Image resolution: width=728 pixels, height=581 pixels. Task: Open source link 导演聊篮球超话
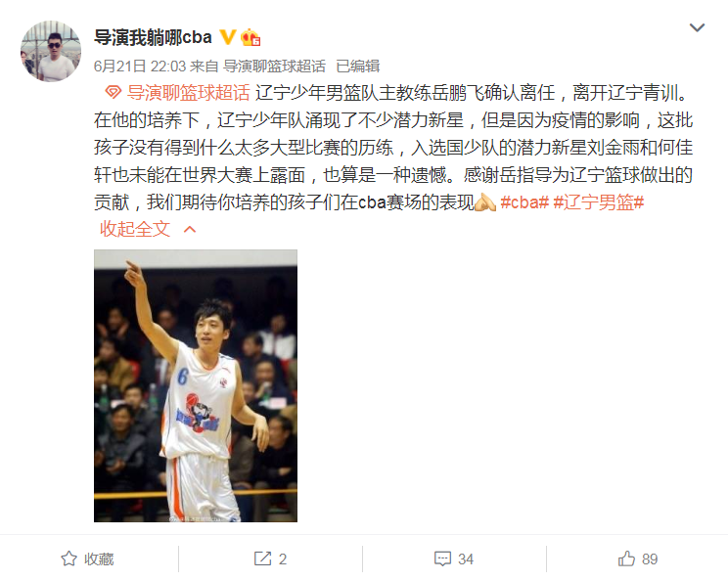click(274, 67)
